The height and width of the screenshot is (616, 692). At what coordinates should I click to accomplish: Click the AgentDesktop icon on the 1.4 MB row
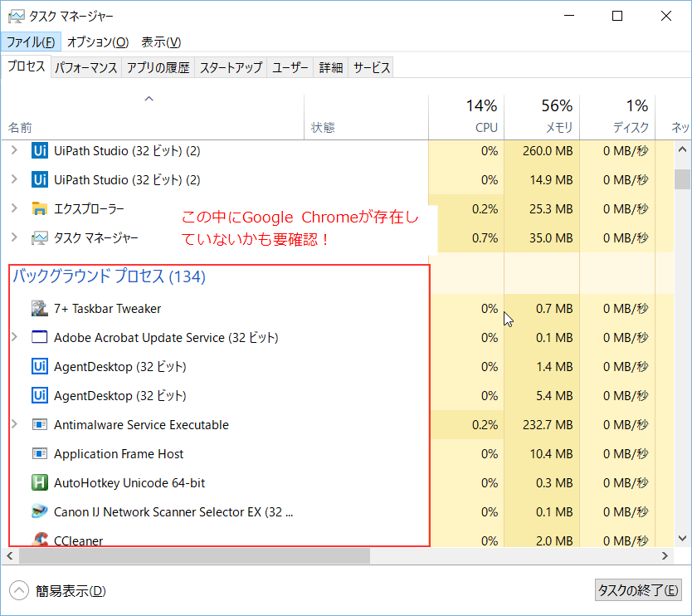pos(40,366)
